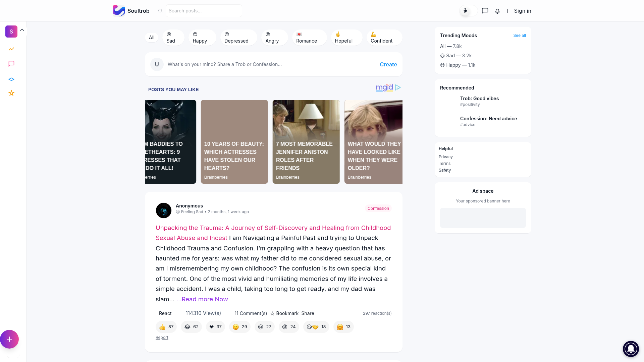Expand post with Read more Now
The height and width of the screenshot is (362, 644).
(x=202, y=299)
